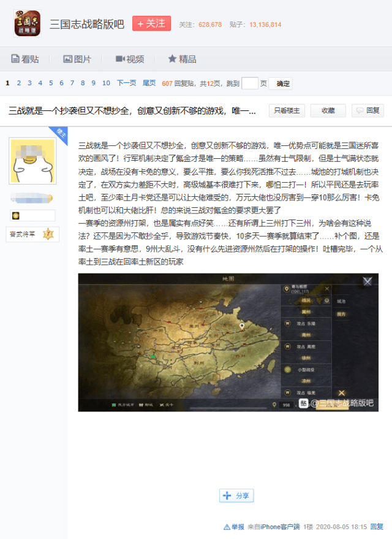Go to page 5
Viewport: 392px width, 539px height.
51,83
